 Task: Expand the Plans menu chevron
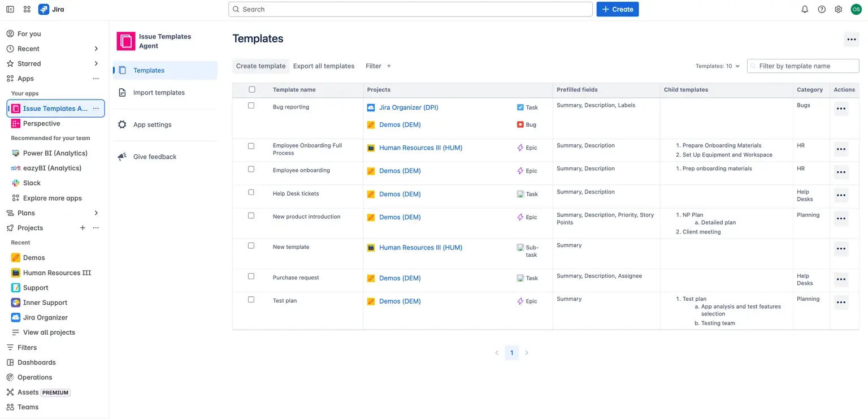tap(96, 213)
